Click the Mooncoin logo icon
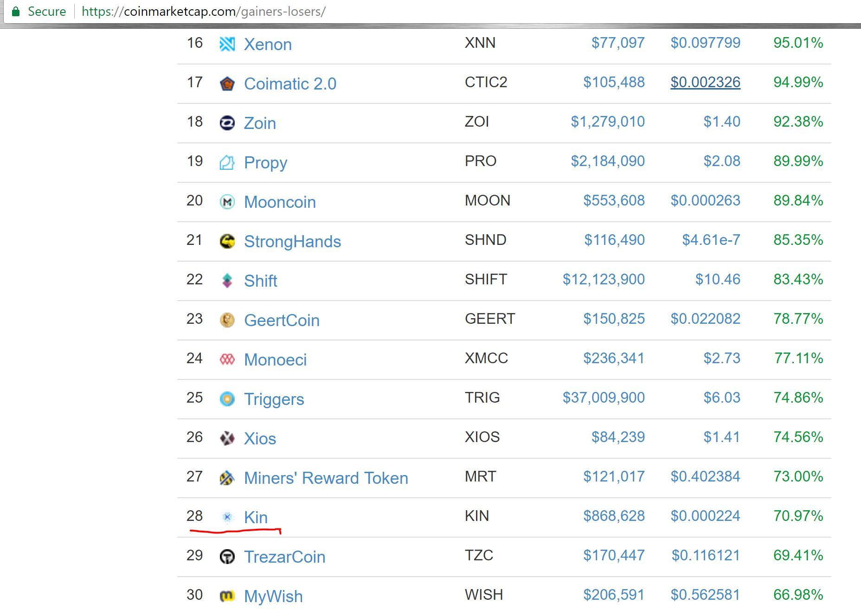The image size is (861, 616). tap(227, 201)
